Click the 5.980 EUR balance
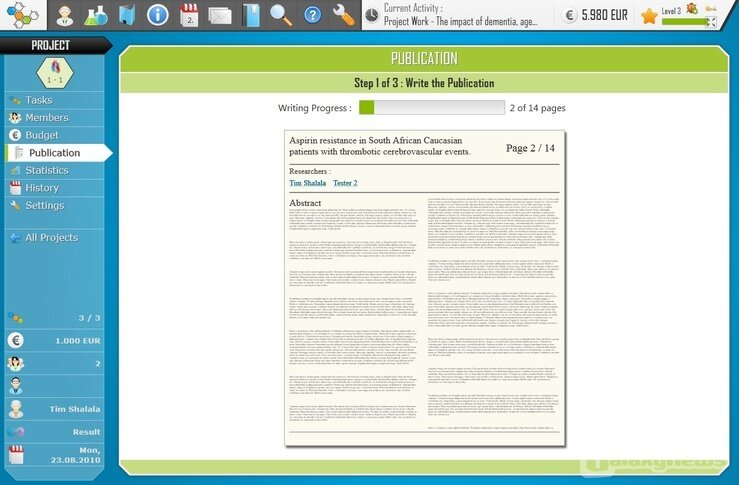The height and width of the screenshot is (485, 739). (605, 15)
